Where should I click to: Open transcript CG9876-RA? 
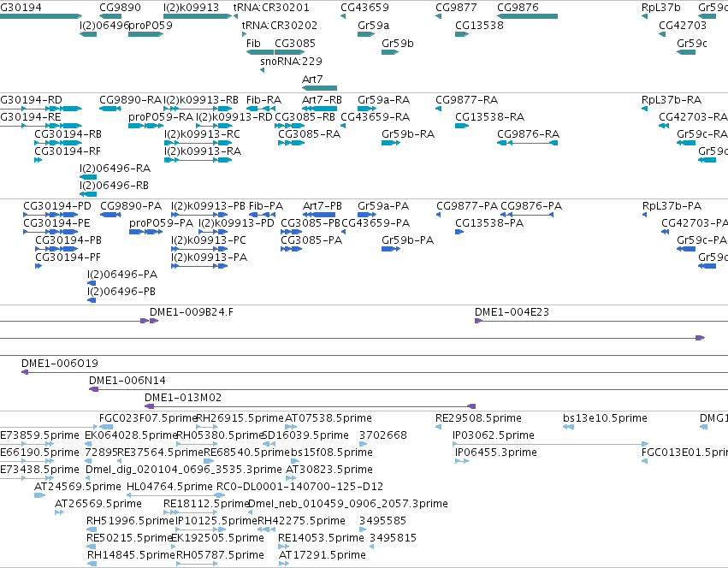point(529,134)
